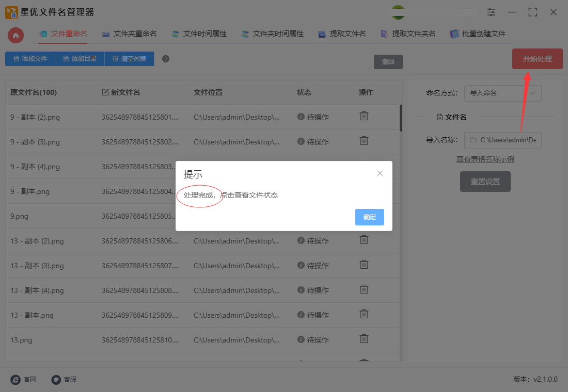568x392 pixels.
Task: Click the 原文件名(100) column header
Action: point(34,92)
